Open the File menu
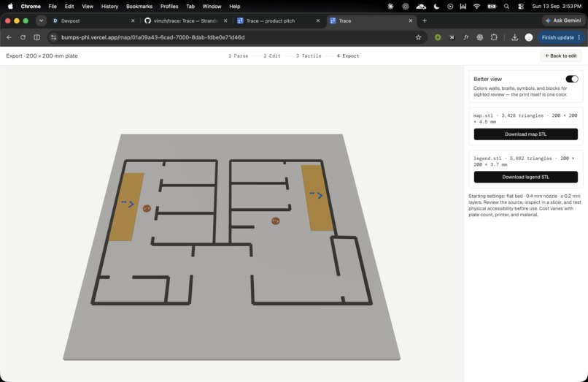The image size is (588, 382). tap(53, 7)
